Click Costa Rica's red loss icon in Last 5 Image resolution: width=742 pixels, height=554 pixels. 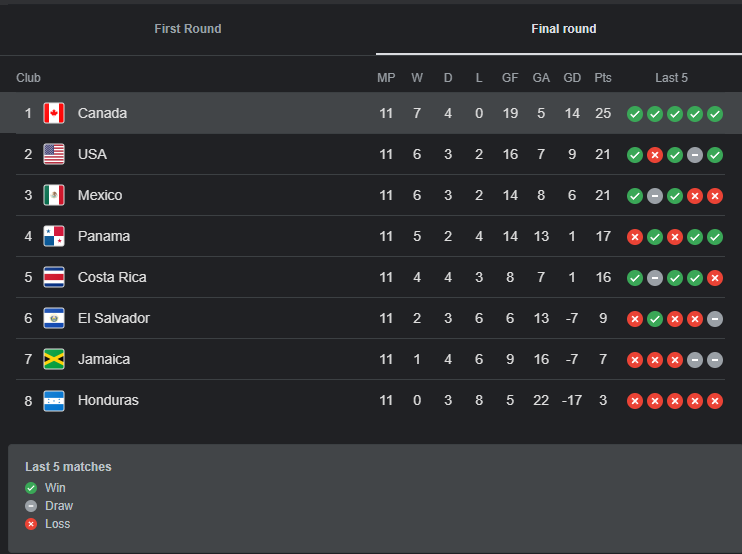coord(715,278)
